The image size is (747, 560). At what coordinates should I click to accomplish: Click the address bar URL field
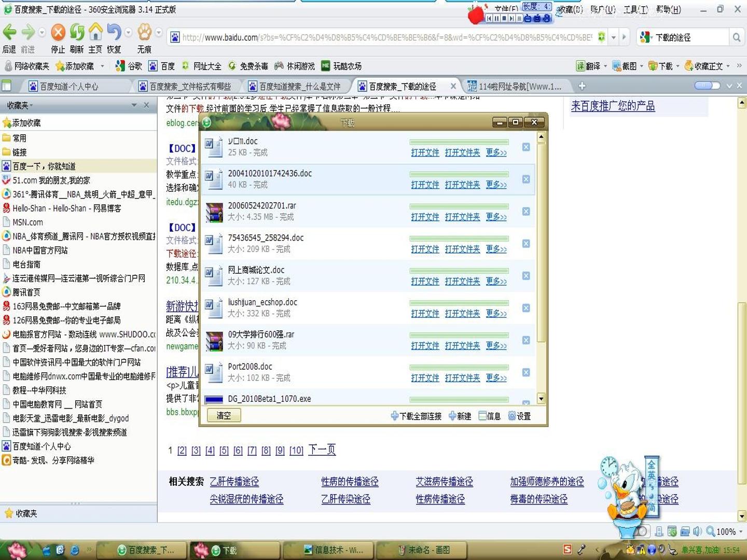coord(386,37)
